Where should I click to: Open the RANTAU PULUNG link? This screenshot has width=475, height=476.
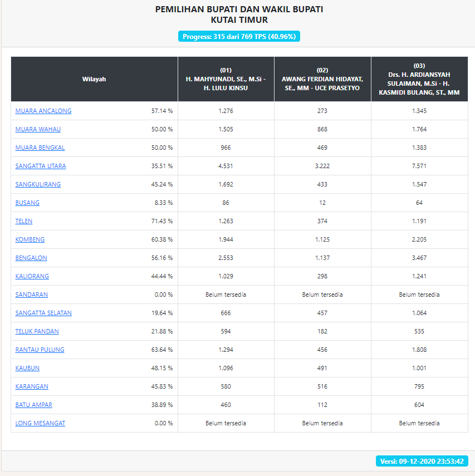[x=40, y=350]
